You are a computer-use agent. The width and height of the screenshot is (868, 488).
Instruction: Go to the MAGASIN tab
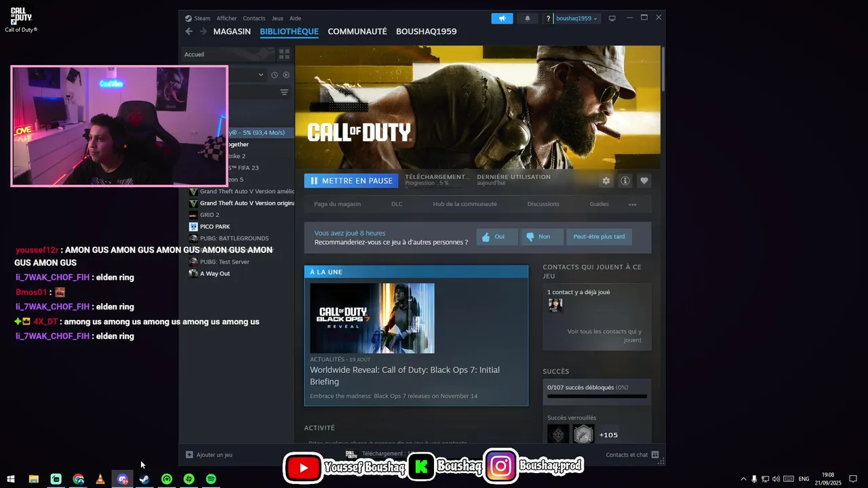(232, 31)
